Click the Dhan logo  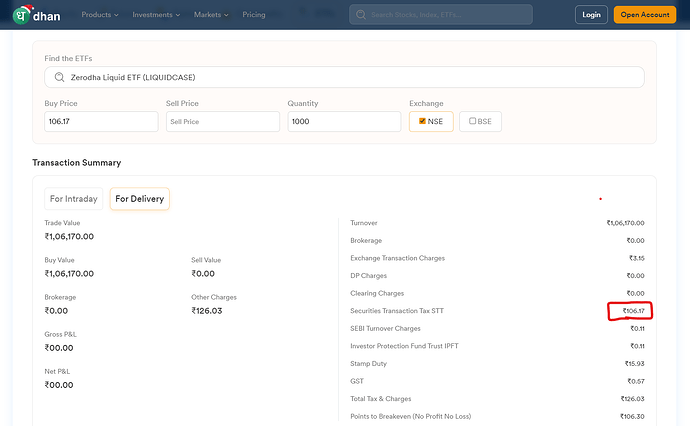[37, 15]
